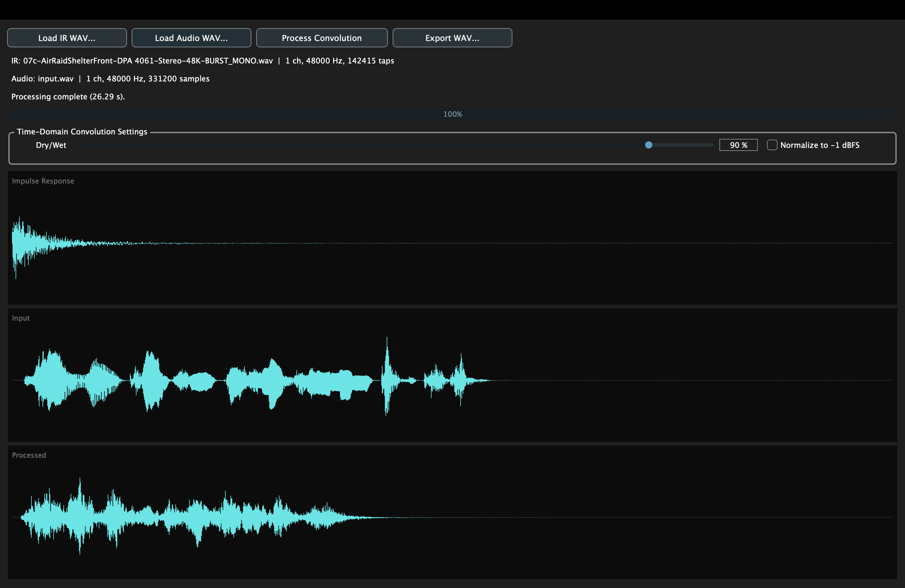Click the Audio: input.wav status line

tap(110, 79)
